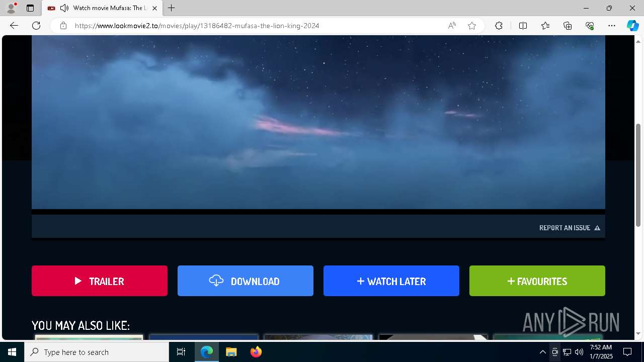
Task: Toggle split screen view
Action: coord(523,26)
